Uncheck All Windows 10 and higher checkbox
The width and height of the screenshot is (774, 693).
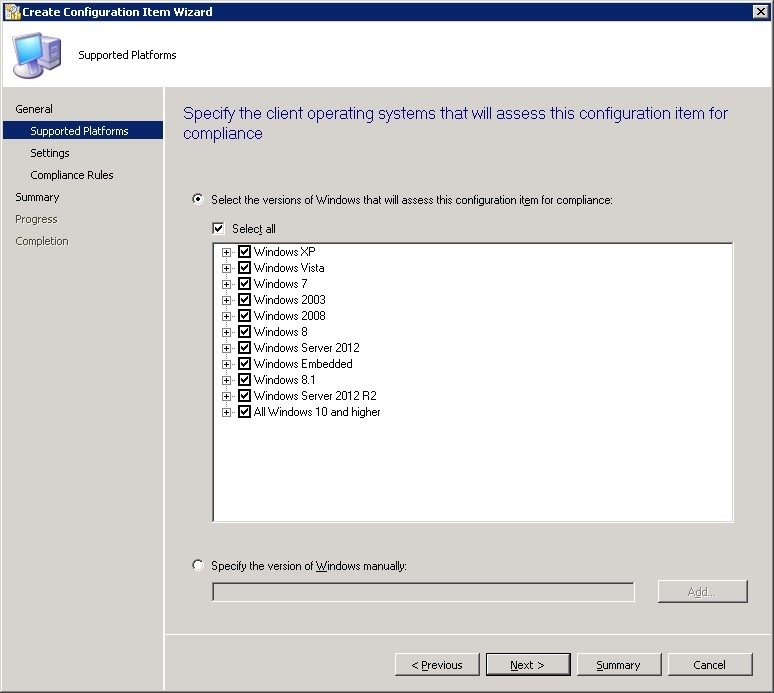pos(244,412)
